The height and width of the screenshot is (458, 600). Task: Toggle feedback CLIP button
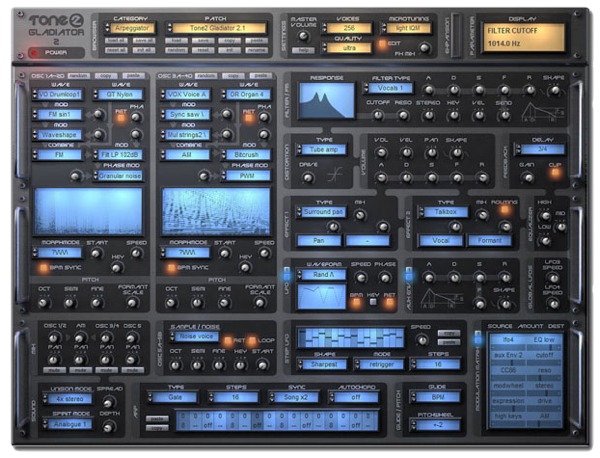(x=554, y=173)
